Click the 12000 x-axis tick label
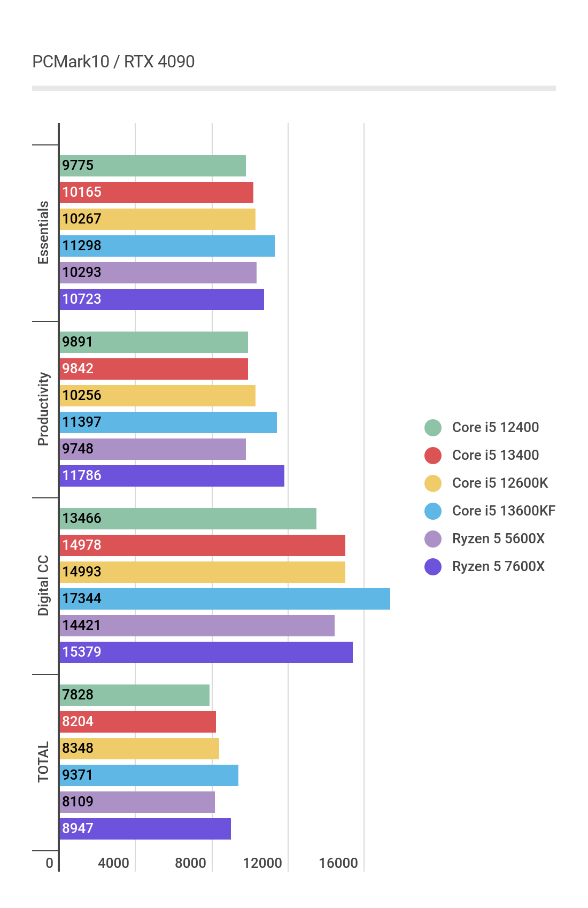Viewport: 588px width, 908px height. (x=262, y=863)
